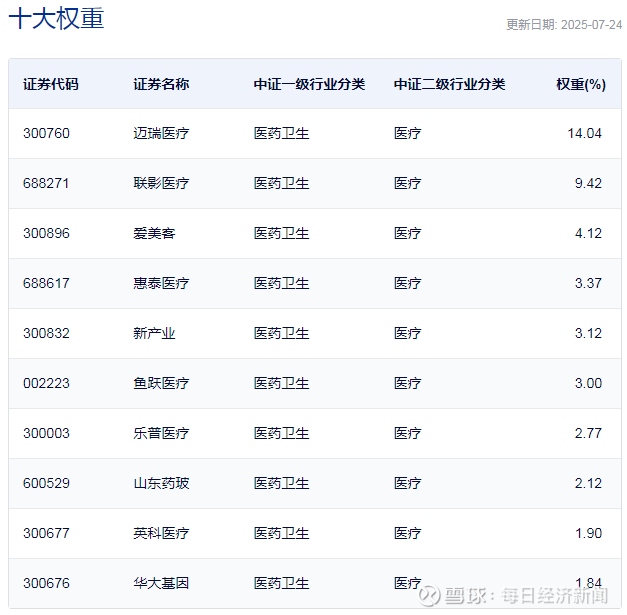
Task: Select the name 迈瑞医疗
Action: (x=161, y=133)
